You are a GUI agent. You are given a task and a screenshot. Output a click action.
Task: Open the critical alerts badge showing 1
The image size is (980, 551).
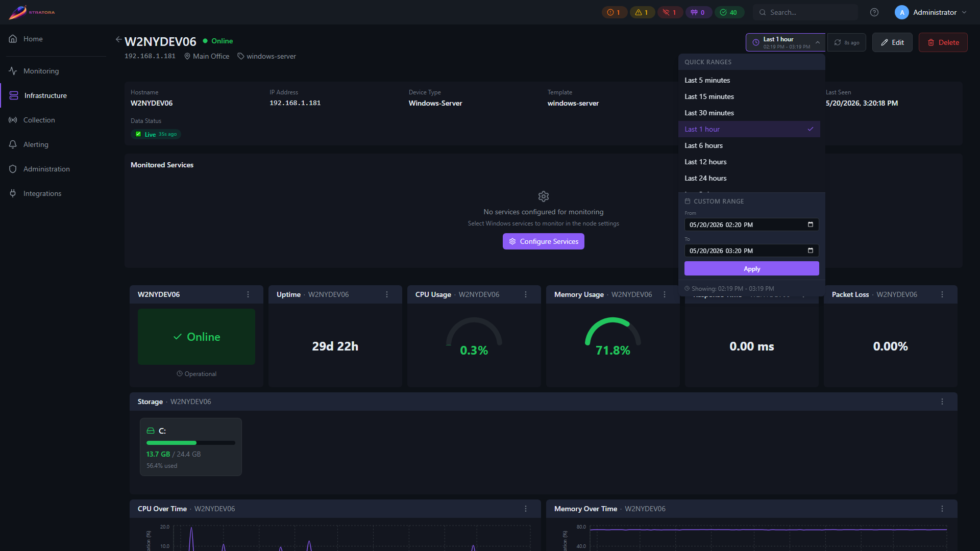pyautogui.click(x=614, y=12)
